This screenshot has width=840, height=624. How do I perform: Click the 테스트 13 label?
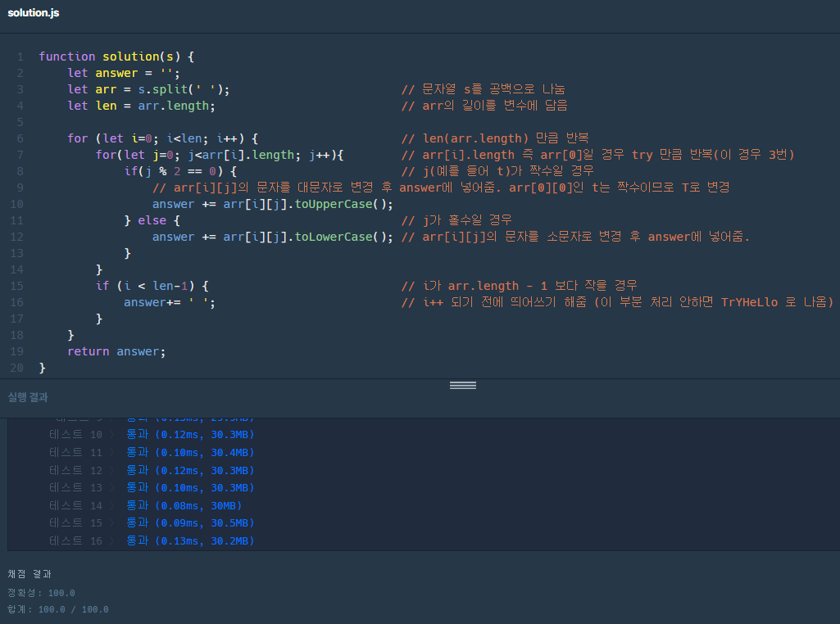point(75,488)
